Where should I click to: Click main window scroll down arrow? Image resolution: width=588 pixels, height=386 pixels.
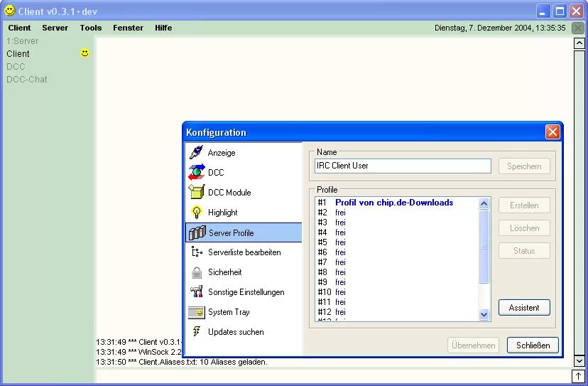(579, 361)
